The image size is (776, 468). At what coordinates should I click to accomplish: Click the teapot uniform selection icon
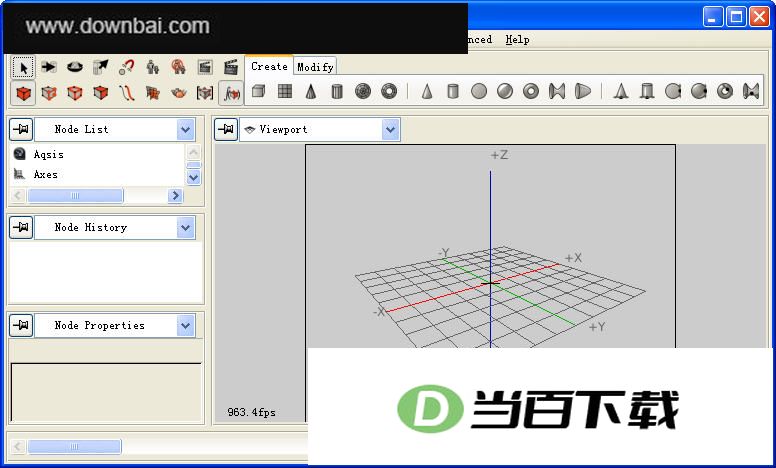coord(179,93)
